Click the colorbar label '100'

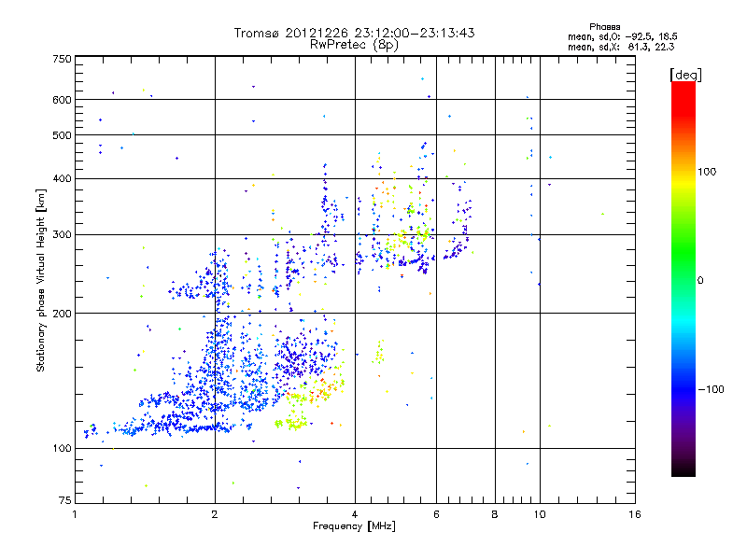click(707, 172)
